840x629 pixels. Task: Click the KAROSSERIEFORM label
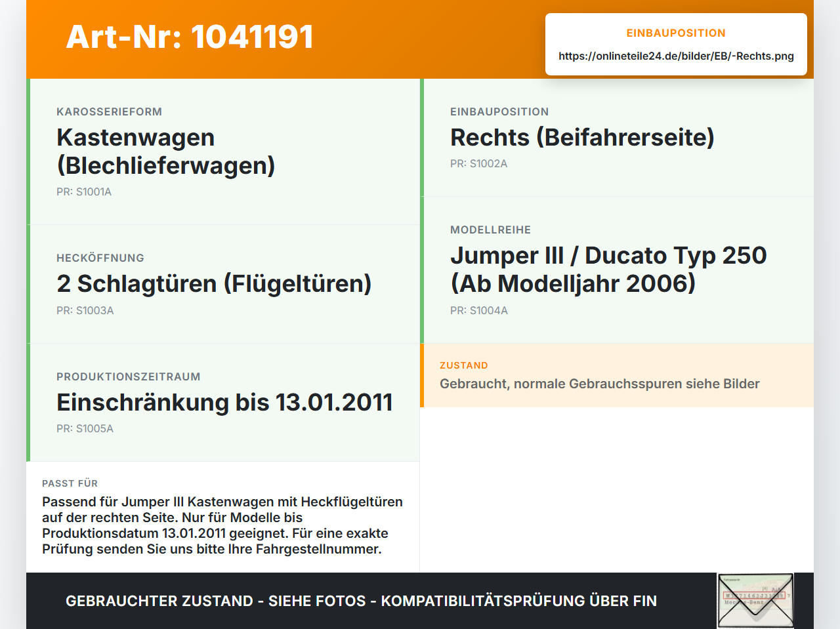click(109, 112)
